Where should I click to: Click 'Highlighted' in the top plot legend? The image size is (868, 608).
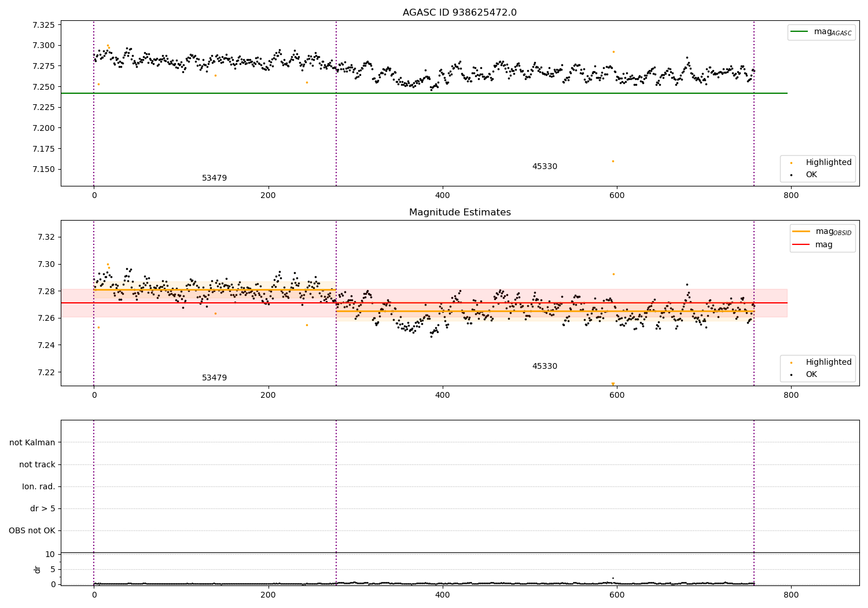pyautogui.click(x=829, y=163)
